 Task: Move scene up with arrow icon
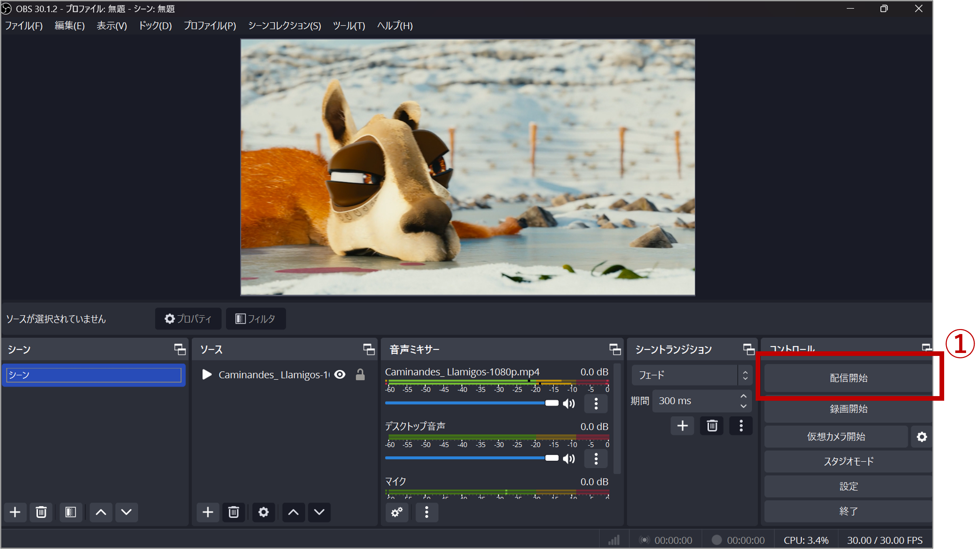(101, 512)
